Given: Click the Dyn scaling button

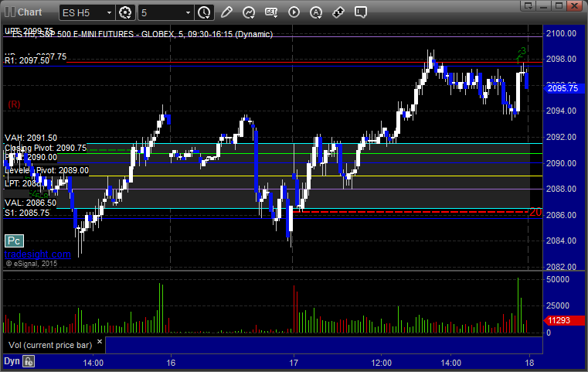Looking at the screenshot, I should click(x=12, y=361).
